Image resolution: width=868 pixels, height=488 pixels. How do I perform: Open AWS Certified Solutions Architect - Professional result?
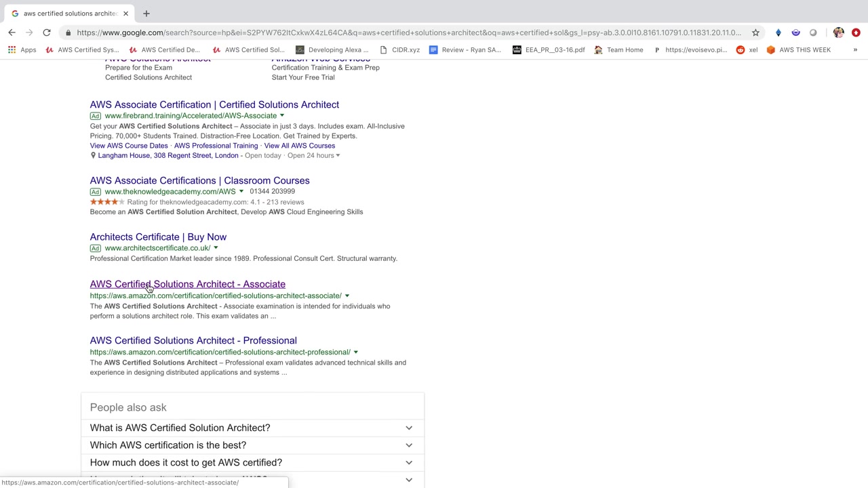tap(193, 340)
